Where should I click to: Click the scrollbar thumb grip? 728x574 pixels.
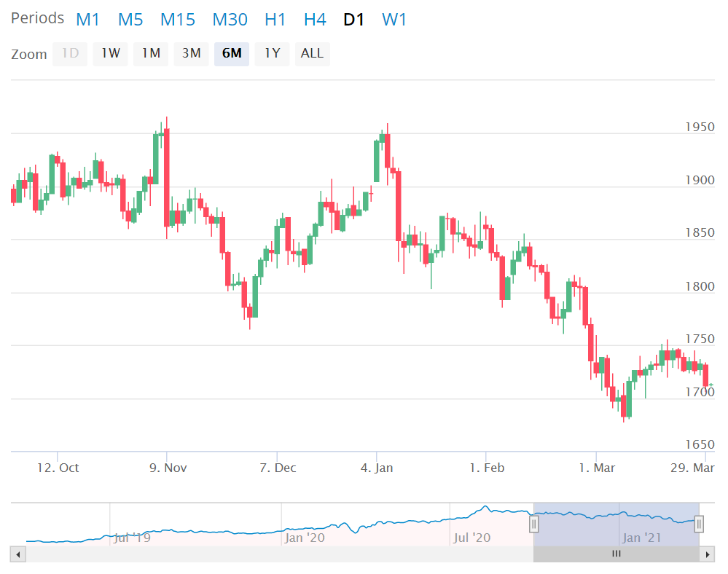[x=617, y=554]
